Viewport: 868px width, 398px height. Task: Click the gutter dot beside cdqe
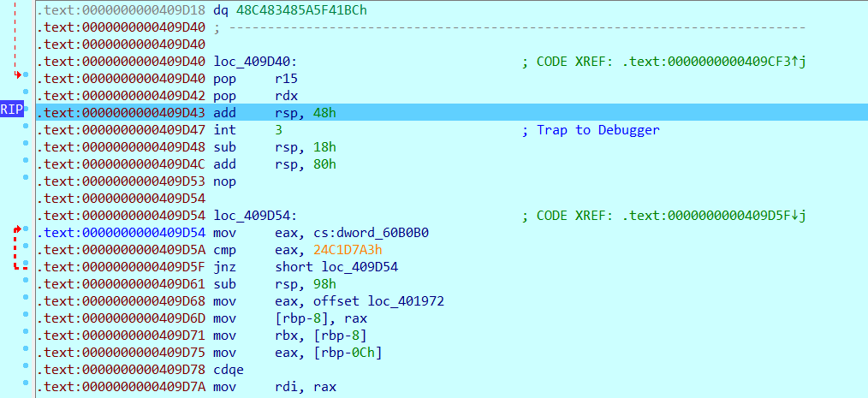coord(27,371)
